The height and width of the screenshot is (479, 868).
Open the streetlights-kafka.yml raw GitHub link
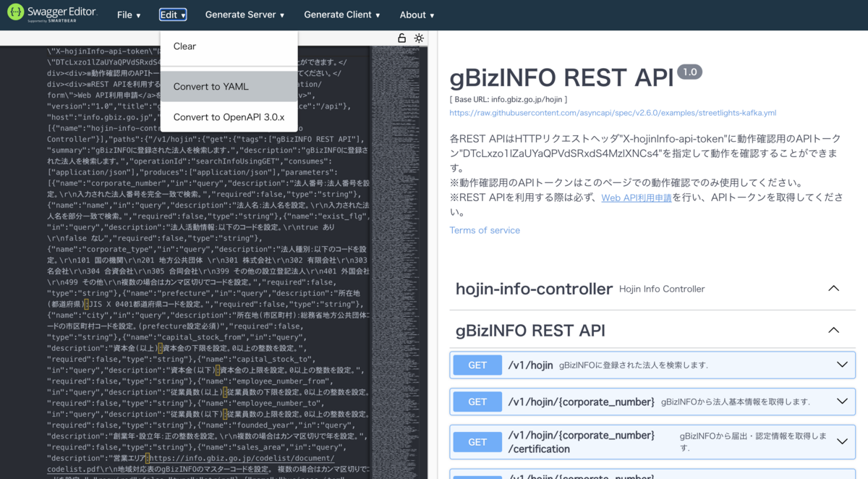point(613,113)
